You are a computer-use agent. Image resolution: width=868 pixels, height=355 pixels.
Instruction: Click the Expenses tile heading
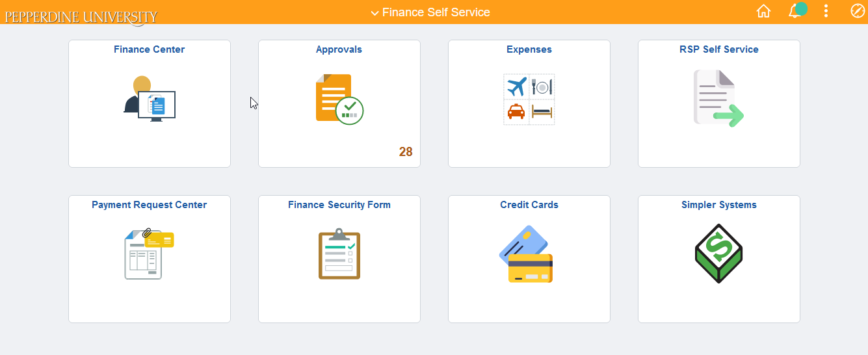point(529,49)
